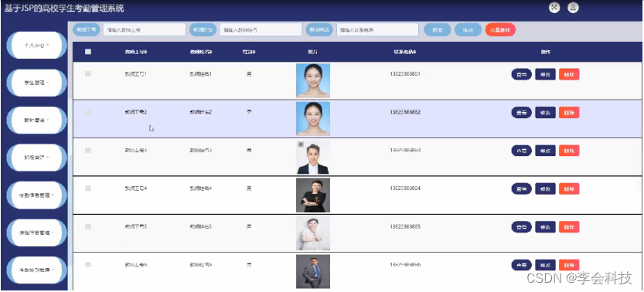Click 修改 for 教师工号5 row
The image size is (644, 292).
coord(546,227)
